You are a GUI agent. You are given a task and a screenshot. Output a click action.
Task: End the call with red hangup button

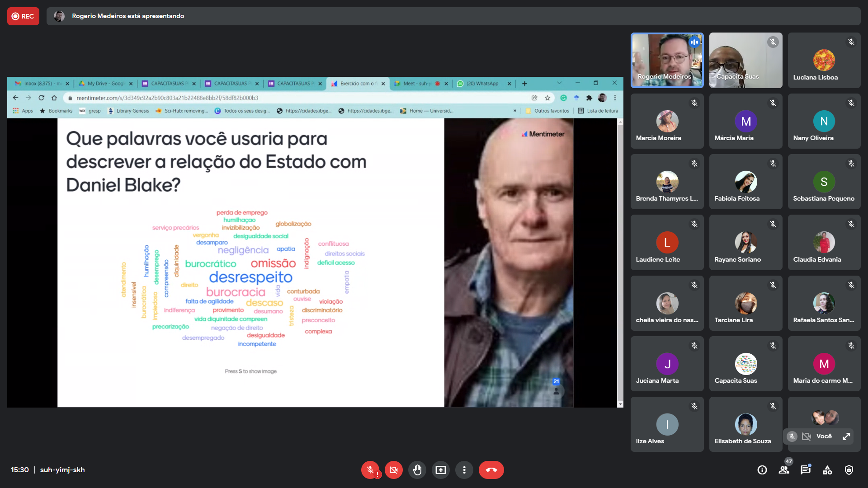491,470
